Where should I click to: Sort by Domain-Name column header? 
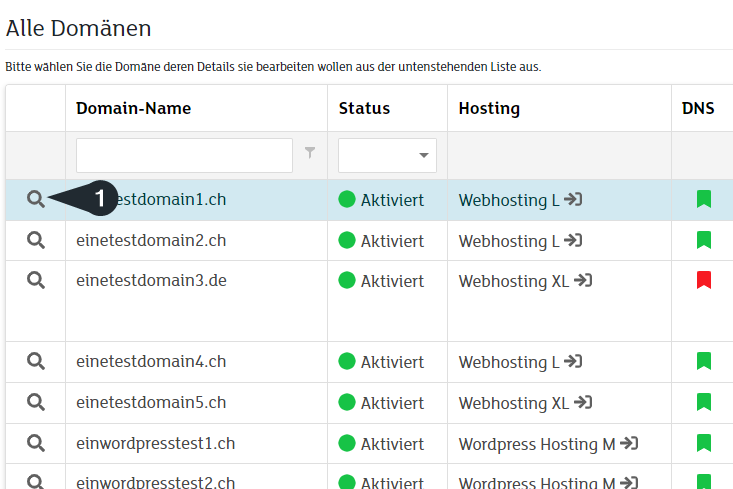coord(134,108)
